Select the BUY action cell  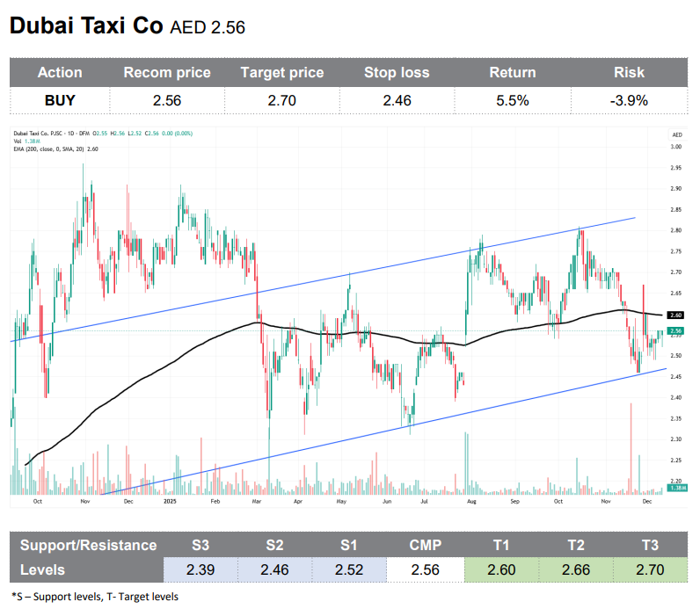click(60, 100)
